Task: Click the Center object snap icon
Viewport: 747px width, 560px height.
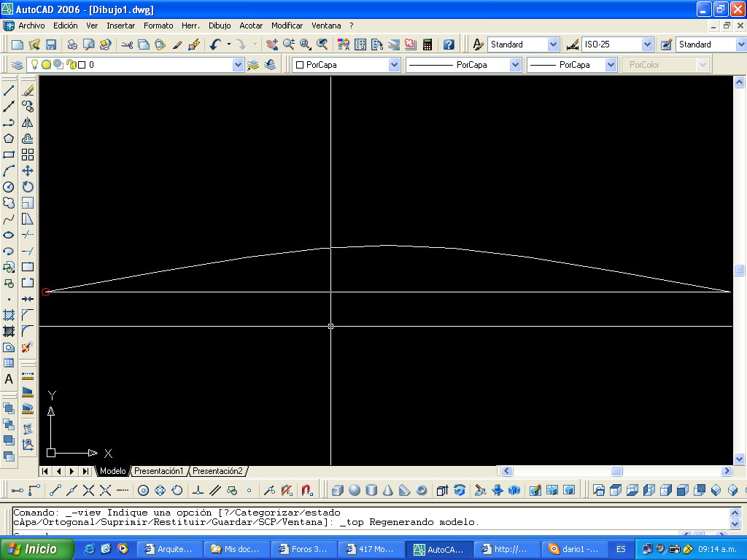Action: [143, 490]
